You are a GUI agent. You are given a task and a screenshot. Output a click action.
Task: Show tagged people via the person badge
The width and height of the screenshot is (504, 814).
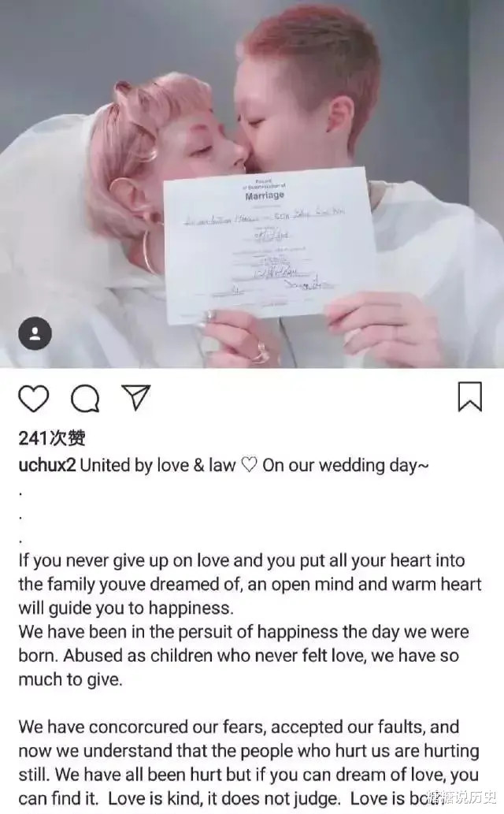tap(35, 333)
